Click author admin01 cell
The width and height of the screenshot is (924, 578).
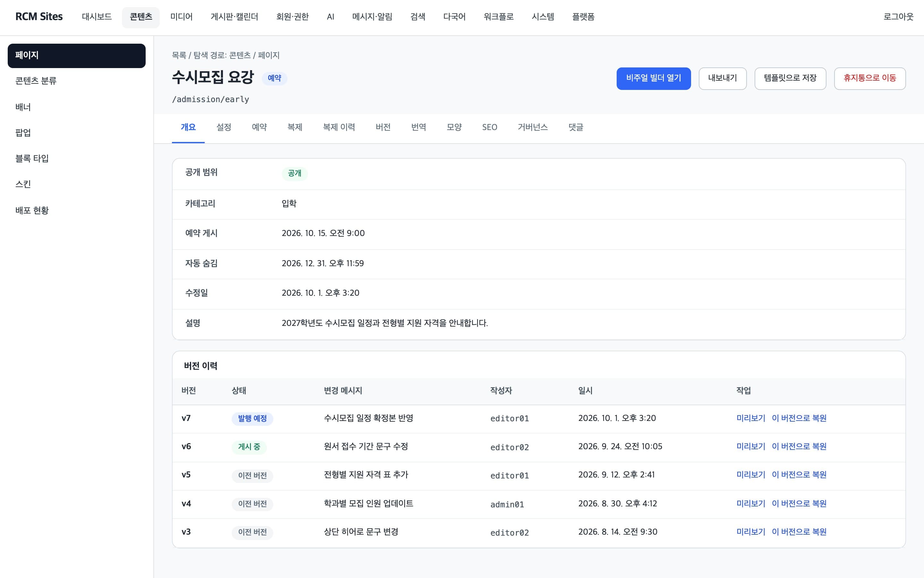pos(507,504)
